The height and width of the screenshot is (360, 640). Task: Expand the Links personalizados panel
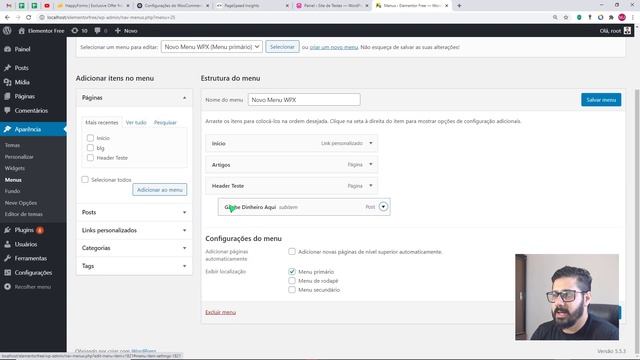coord(184,230)
